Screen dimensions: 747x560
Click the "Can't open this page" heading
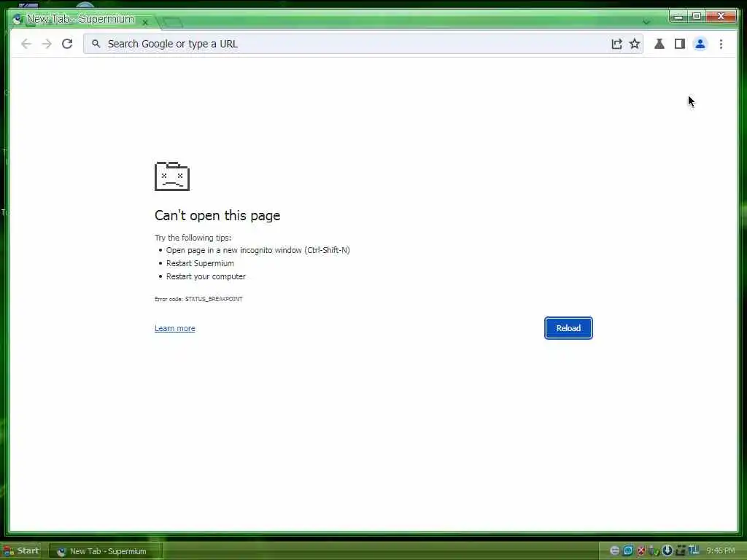coord(217,215)
